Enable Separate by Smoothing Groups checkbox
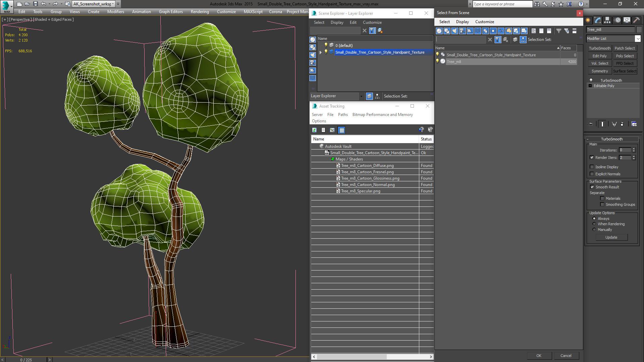Screen dimensions: 644x362 click(602, 204)
